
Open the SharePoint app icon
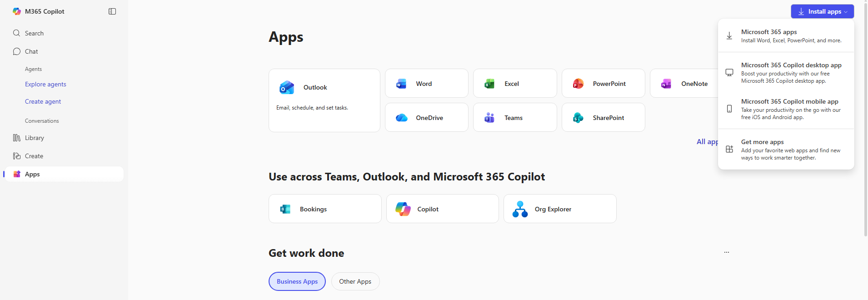click(x=578, y=118)
